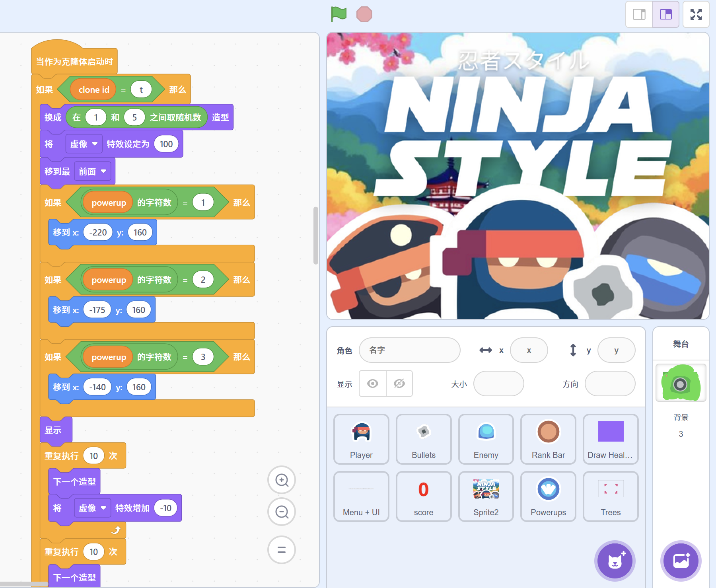Open ghost effect dropdown in set-effect block
This screenshot has width=716, height=588.
(x=84, y=144)
